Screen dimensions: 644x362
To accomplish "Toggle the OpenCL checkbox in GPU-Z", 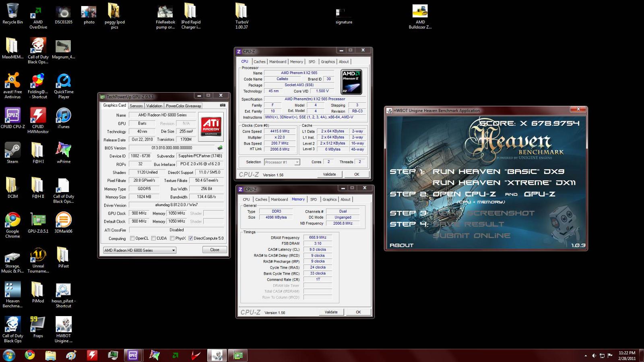I will (132, 238).
